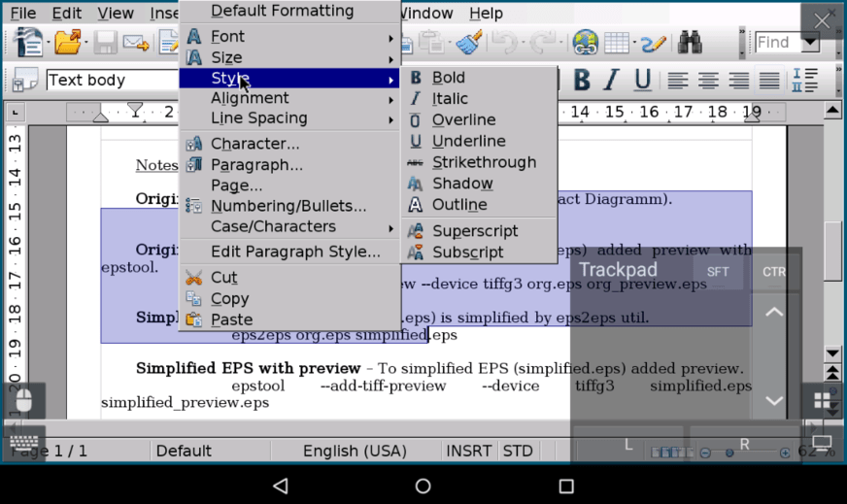Click the Redo arrow icon
This screenshot has width=847, height=504.
543,42
